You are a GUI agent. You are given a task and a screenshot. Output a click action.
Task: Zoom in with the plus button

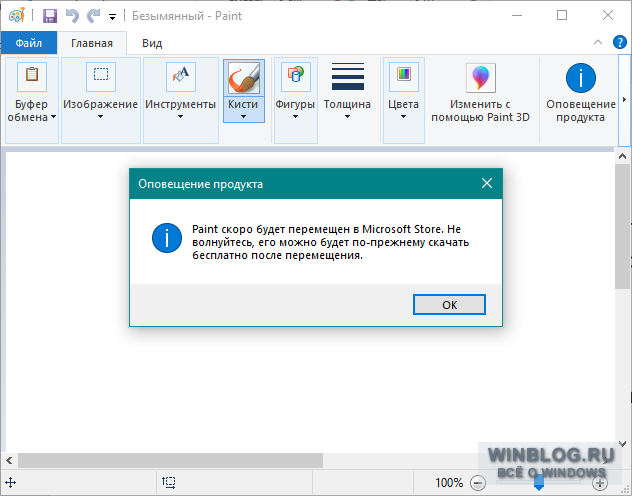click(600, 483)
